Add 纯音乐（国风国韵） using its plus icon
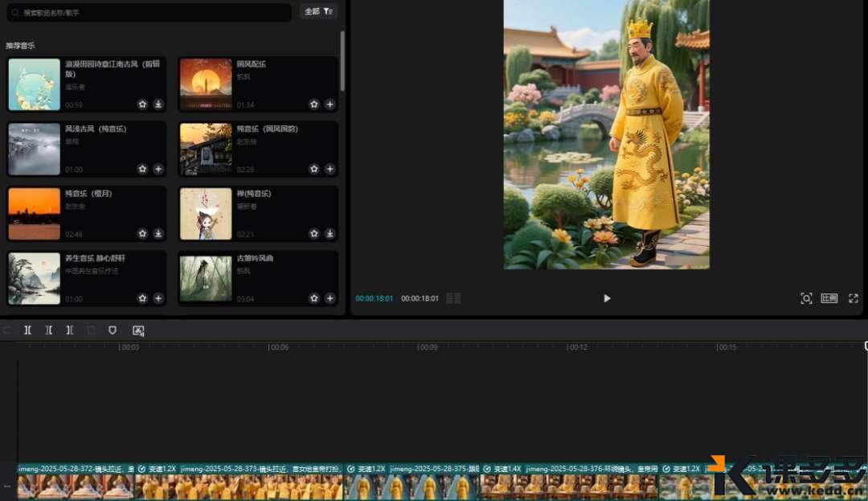This screenshot has width=868, height=501. pos(330,169)
